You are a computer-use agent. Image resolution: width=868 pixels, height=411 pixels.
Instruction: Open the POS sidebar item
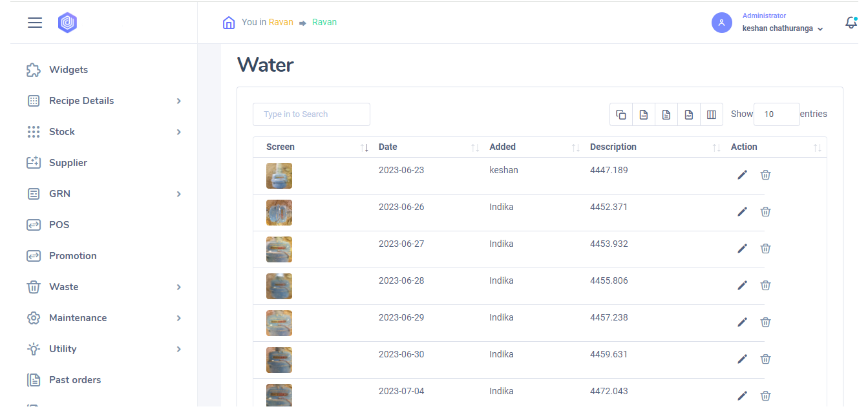coord(59,225)
